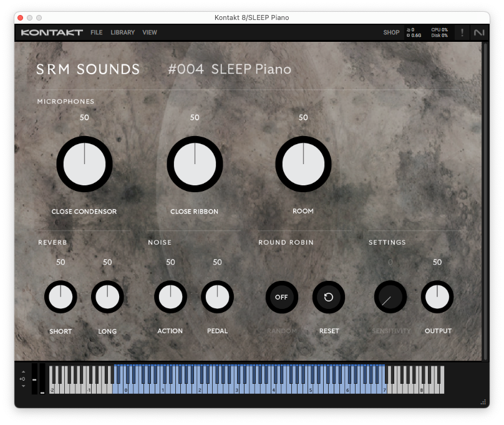
Task: Click the Output value 50
Action: (x=437, y=262)
